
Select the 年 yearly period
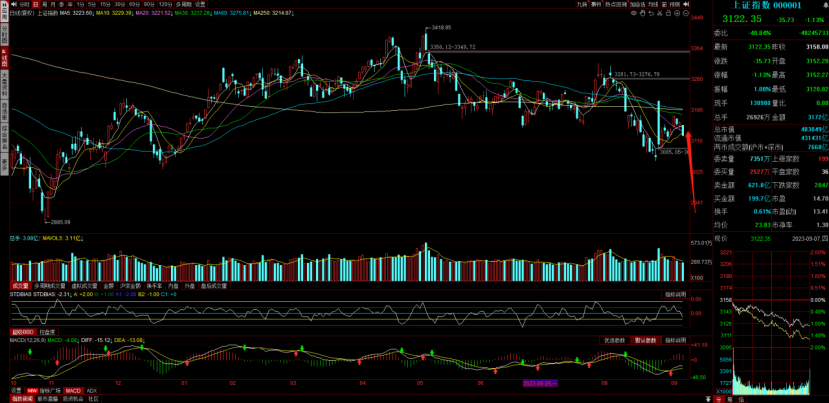click(x=70, y=4)
